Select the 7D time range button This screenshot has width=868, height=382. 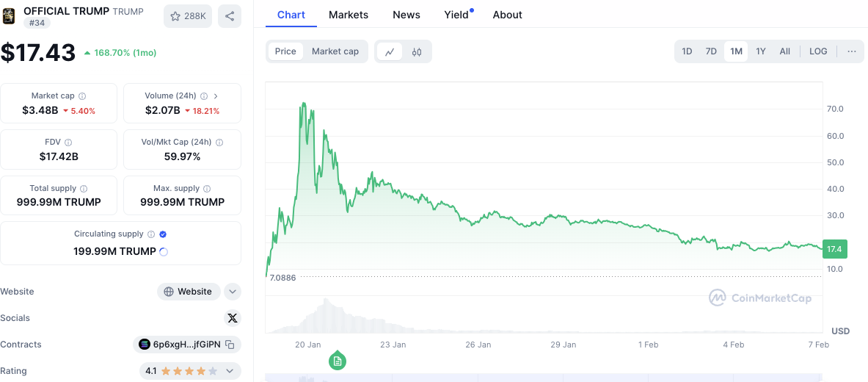point(711,51)
